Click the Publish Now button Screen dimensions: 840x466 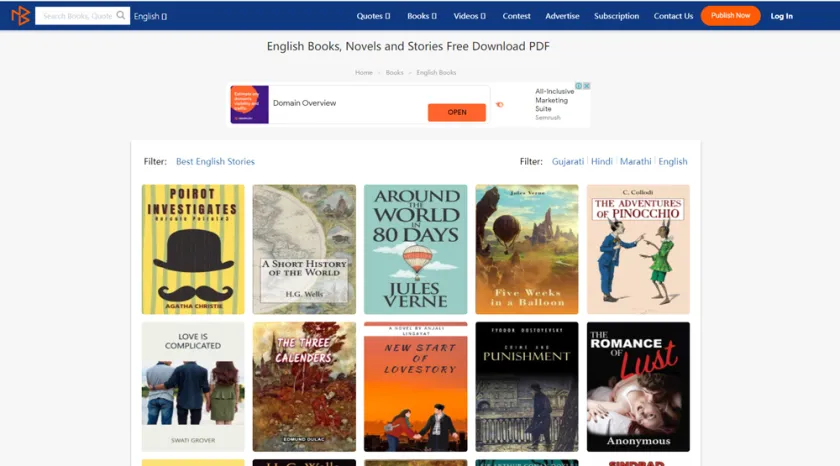[x=730, y=16]
